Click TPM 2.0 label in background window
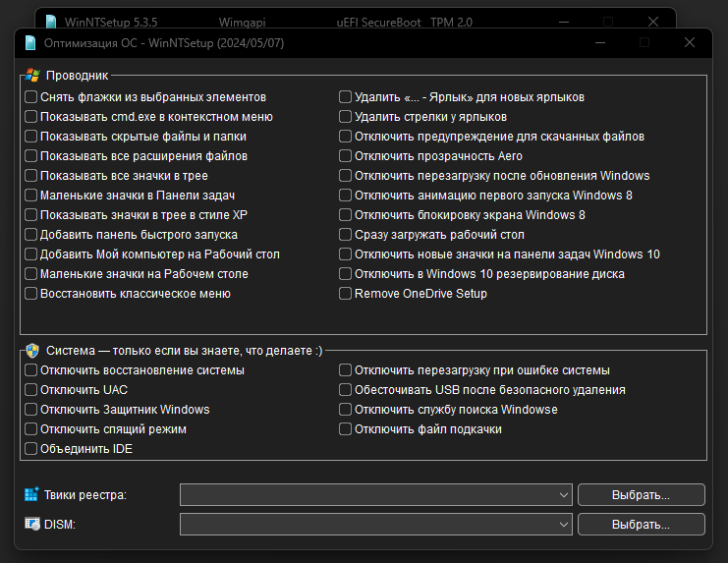Image resolution: width=728 pixels, height=563 pixels. tap(451, 23)
